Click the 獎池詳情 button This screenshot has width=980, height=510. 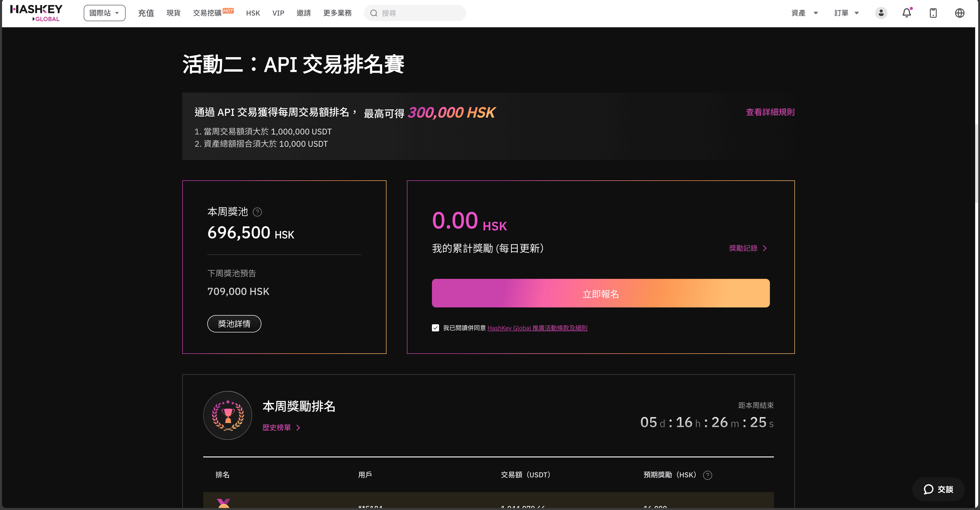(234, 324)
